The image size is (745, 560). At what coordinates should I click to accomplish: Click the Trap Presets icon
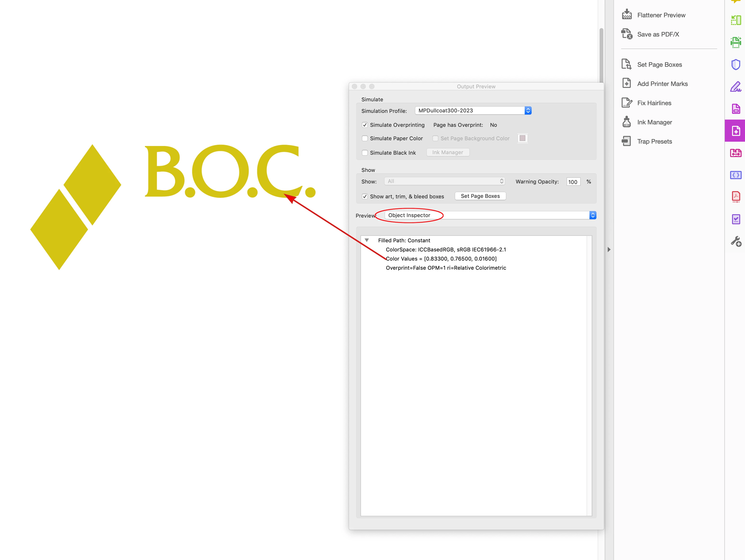[x=626, y=141]
